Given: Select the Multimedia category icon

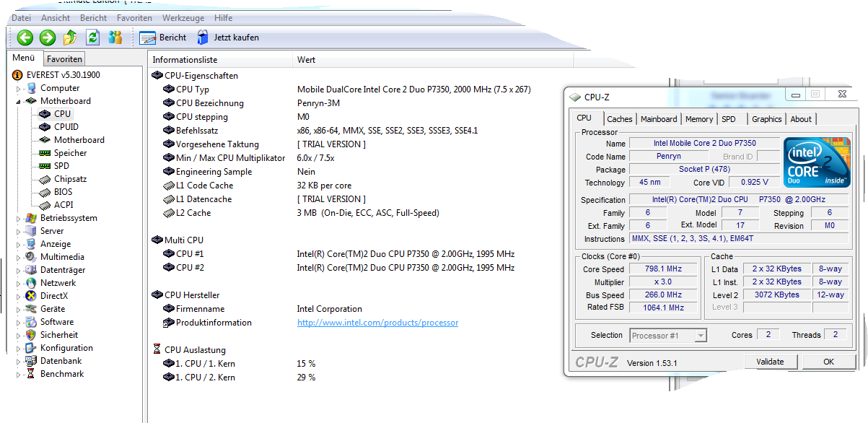Looking at the screenshot, I should coord(30,257).
